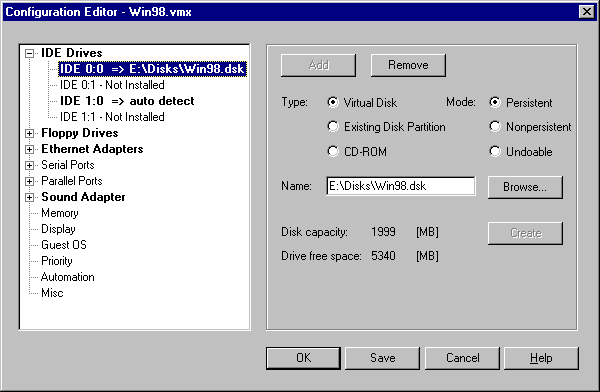Expand the Parallel Ports node
The height and width of the screenshot is (392, 600).
click(29, 181)
